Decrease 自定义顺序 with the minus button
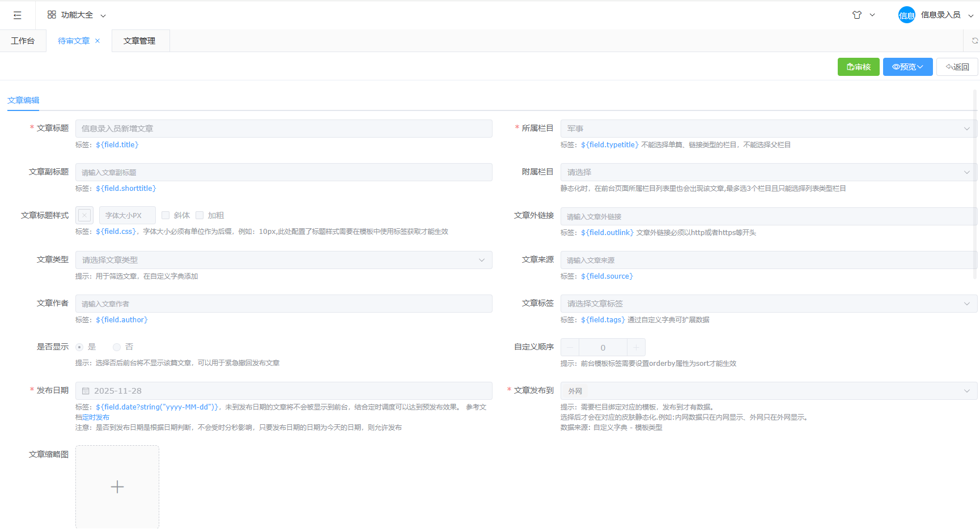The height and width of the screenshot is (529, 980). tap(570, 347)
